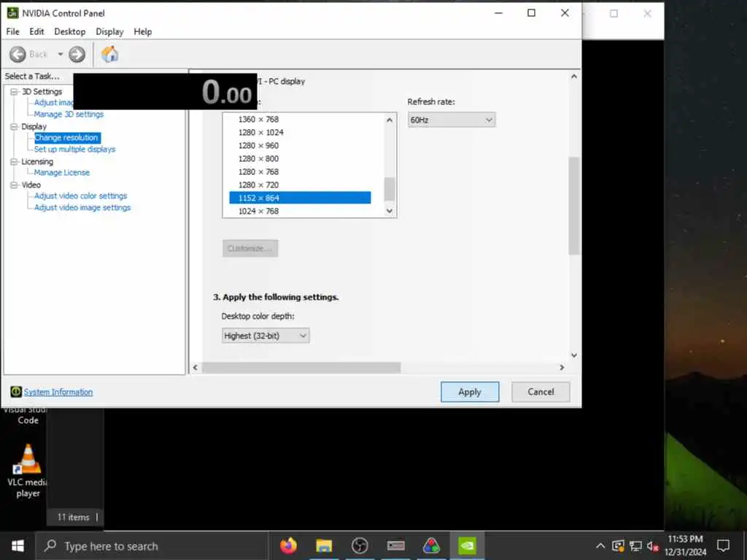Open the VLC media player desktop shortcut
The width and height of the screenshot is (747, 560).
pos(28,470)
